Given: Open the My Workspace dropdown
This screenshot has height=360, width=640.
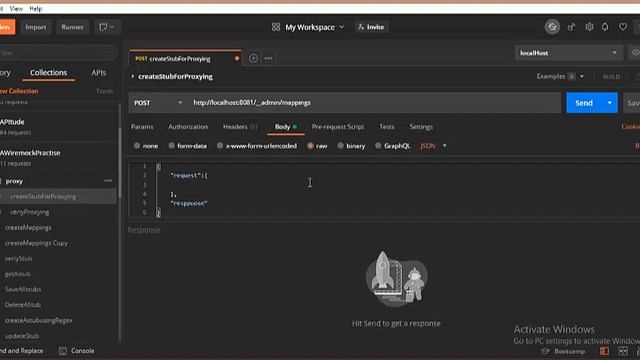Looking at the screenshot, I should (315, 27).
